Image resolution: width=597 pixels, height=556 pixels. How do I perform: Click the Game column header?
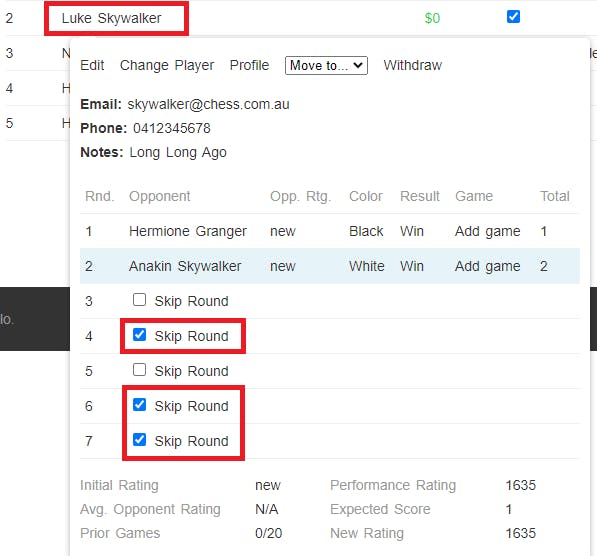pos(474,196)
